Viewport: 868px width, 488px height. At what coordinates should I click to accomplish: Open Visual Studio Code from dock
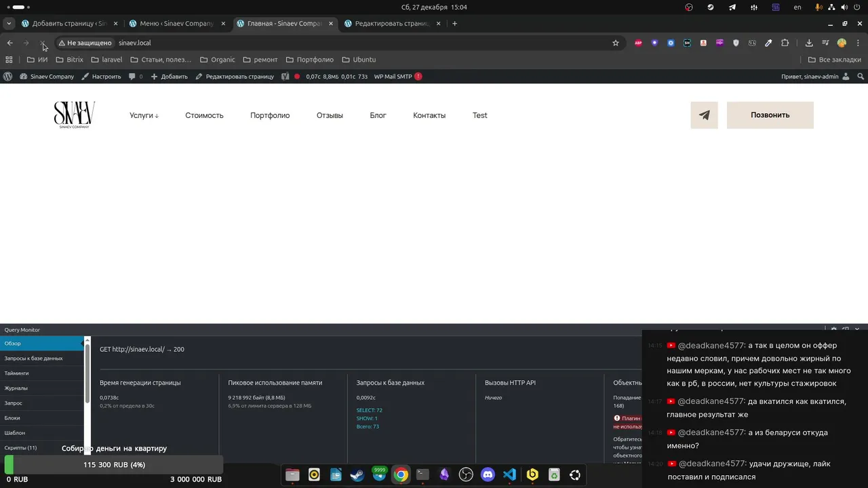point(509,475)
